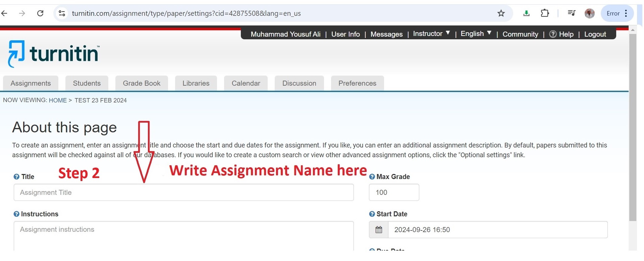Switch to the Grade Book tab

(142, 83)
